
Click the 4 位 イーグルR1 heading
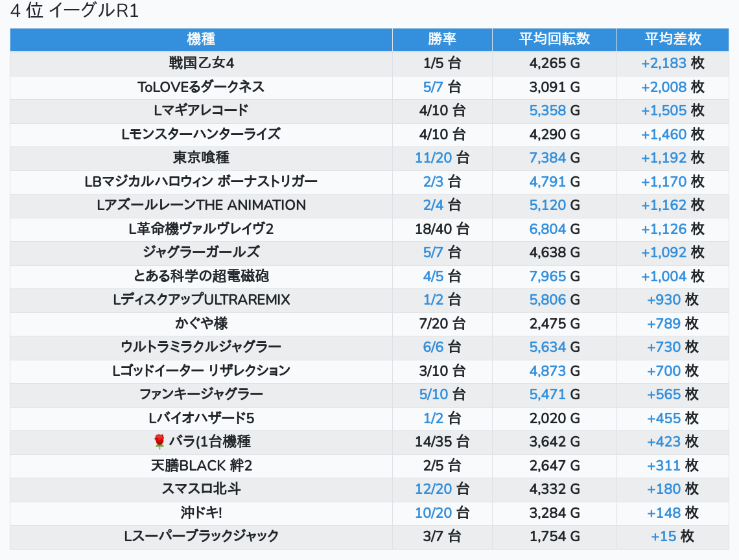point(75,12)
